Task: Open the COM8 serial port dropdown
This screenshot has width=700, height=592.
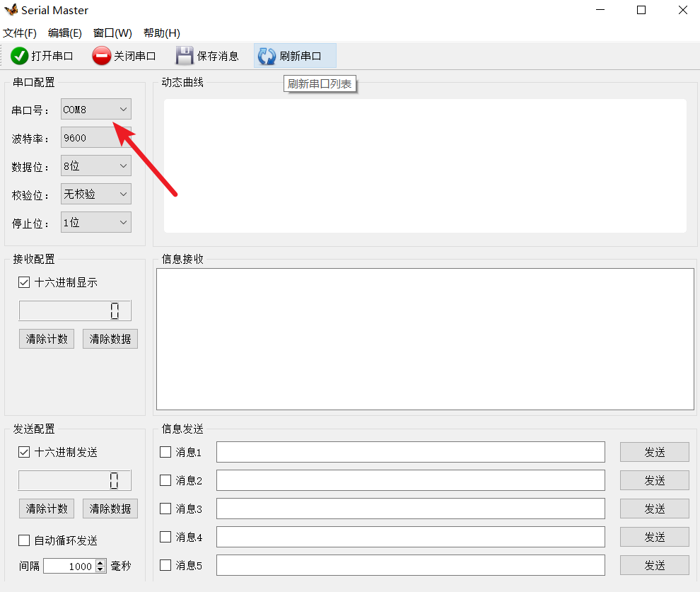Action: click(96, 110)
